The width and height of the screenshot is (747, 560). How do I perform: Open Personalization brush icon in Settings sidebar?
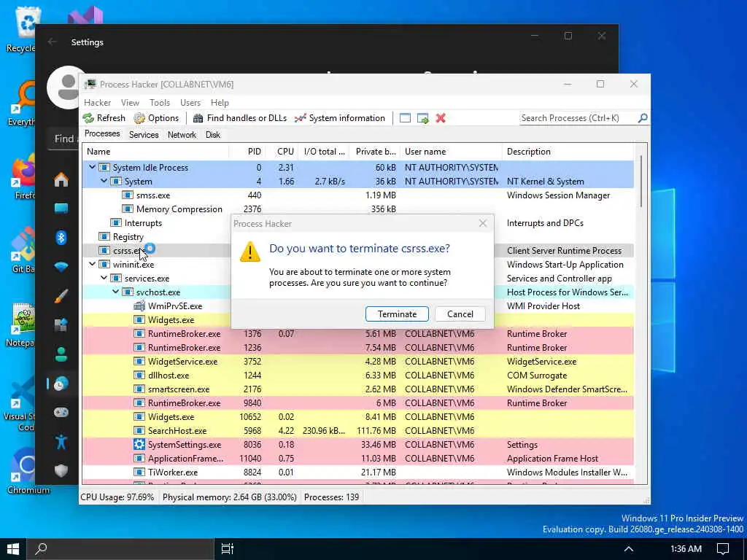coord(61,296)
